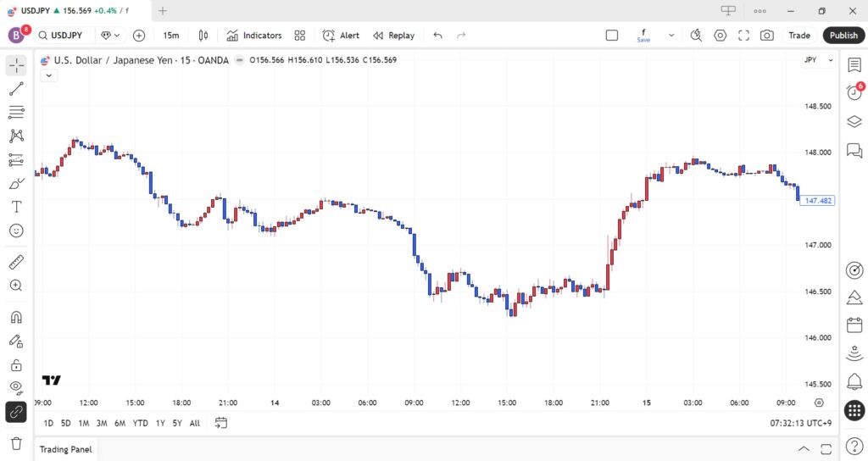Open the Indicators menu
This screenshot has width=868, height=461.
click(x=253, y=36)
